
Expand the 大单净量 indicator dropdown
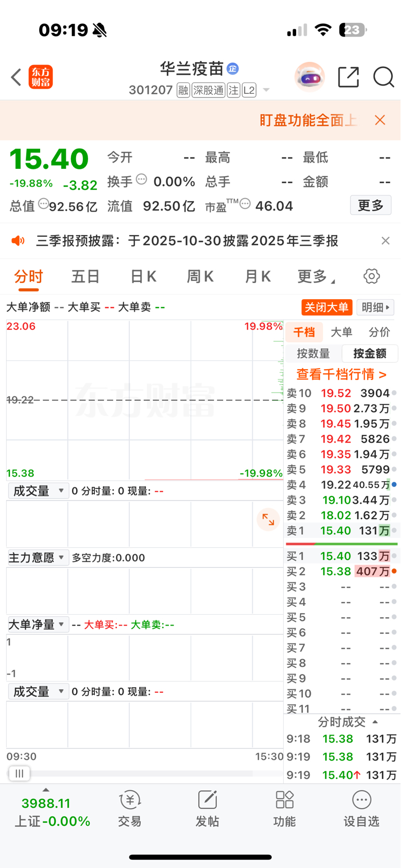[38, 625]
